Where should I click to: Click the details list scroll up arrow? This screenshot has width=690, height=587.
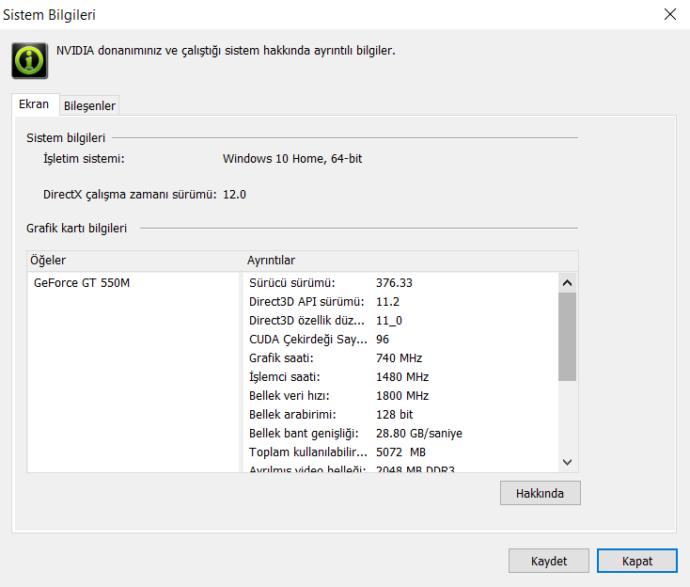567,282
